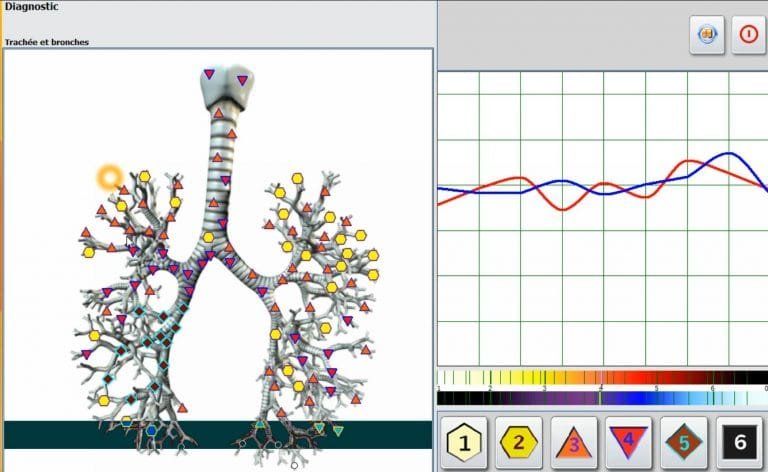The height and width of the screenshot is (472, 768).
Task: Click the warm yellow-to-red color scale bar
Action: [600, 378]
